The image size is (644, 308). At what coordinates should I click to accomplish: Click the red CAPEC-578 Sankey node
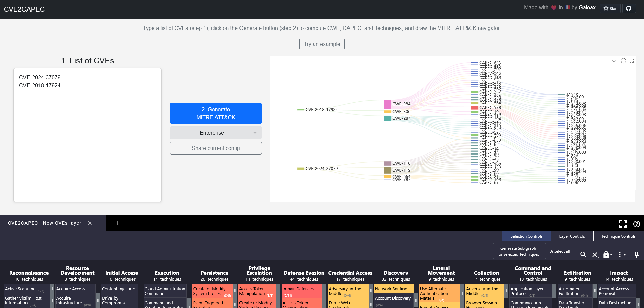474,108
